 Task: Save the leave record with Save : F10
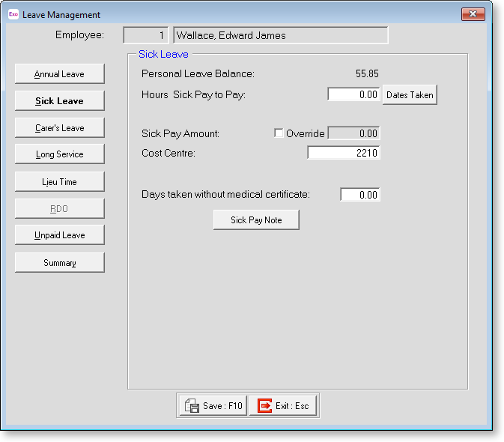tap(213, 406)
